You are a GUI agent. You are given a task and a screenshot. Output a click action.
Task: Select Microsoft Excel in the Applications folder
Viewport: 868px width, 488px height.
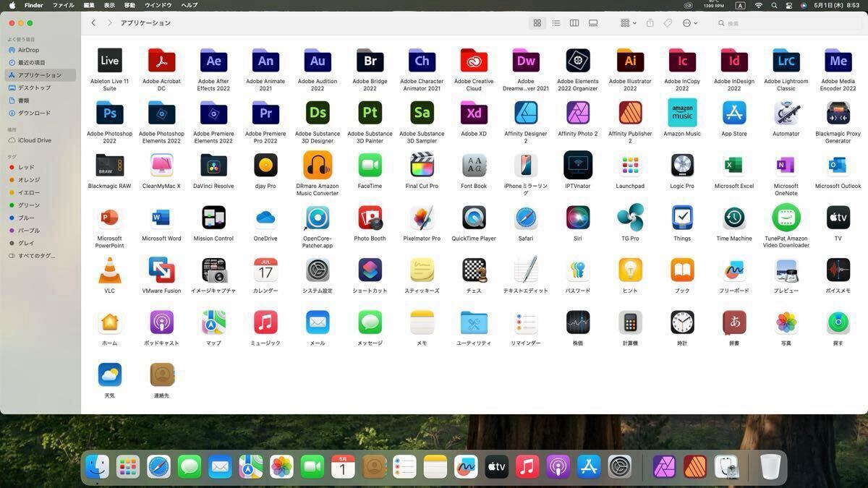[x=734, y=166]
